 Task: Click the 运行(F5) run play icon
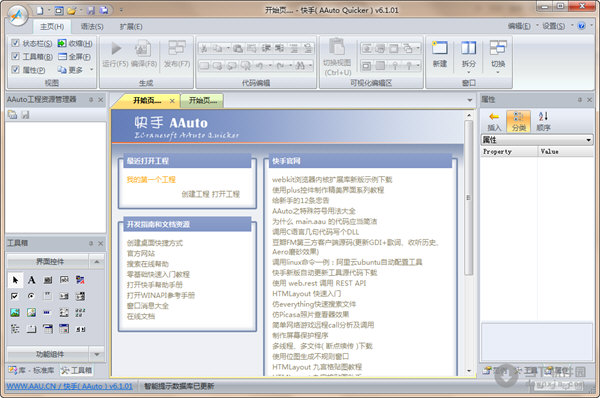click(116, 49)
